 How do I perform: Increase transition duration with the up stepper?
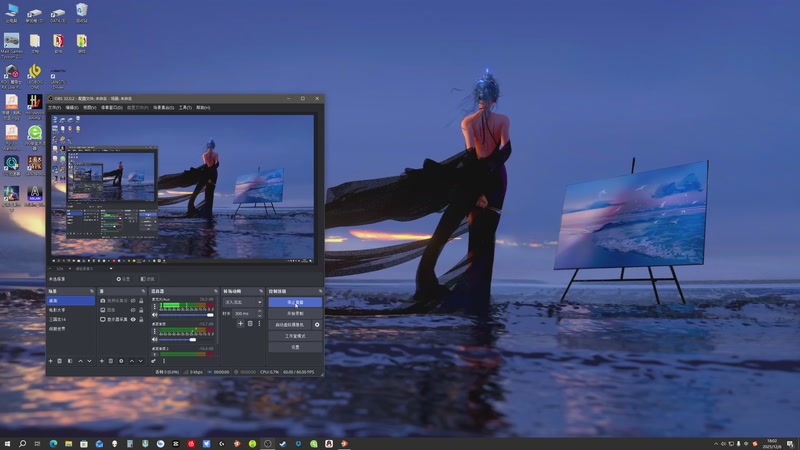click(x=260, y=311)
